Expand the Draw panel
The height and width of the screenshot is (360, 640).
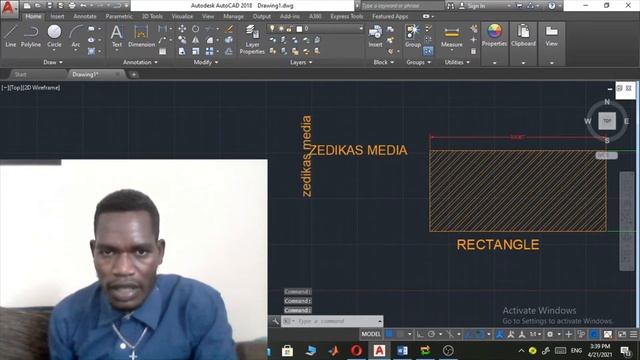click(53, 62)
